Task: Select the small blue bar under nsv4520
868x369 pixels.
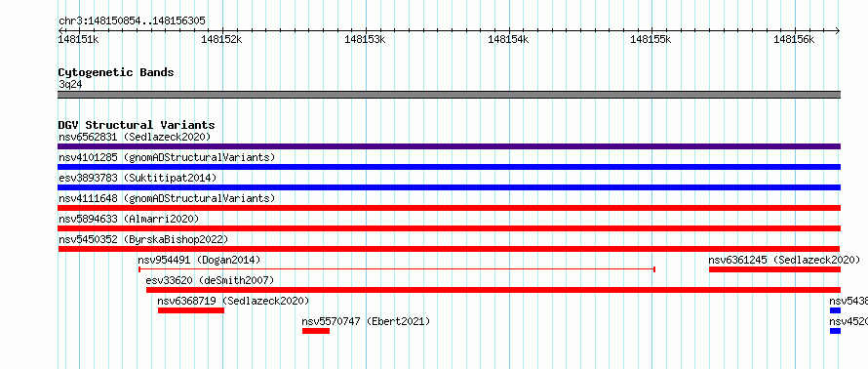Action: click(x=835, y=331)
